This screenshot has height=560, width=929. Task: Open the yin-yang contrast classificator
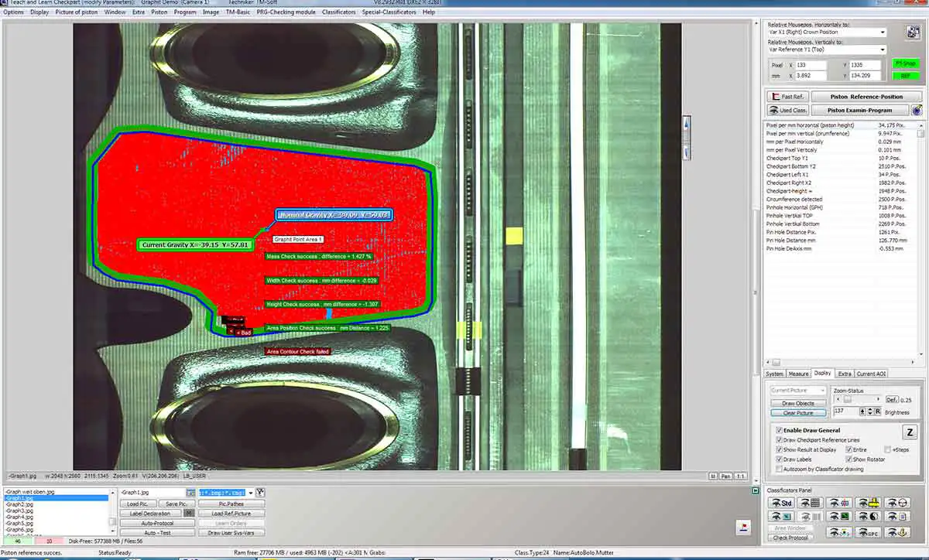point(869,517)
